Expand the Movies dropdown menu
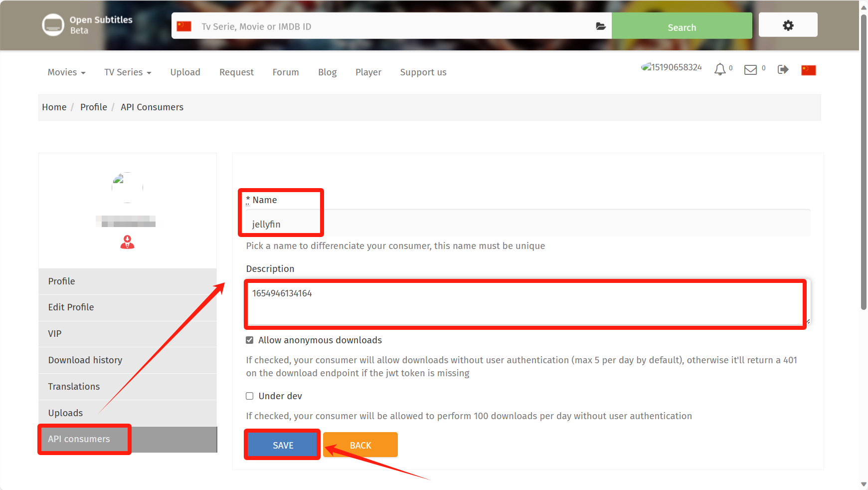868x490 pixels. point(66,72)
